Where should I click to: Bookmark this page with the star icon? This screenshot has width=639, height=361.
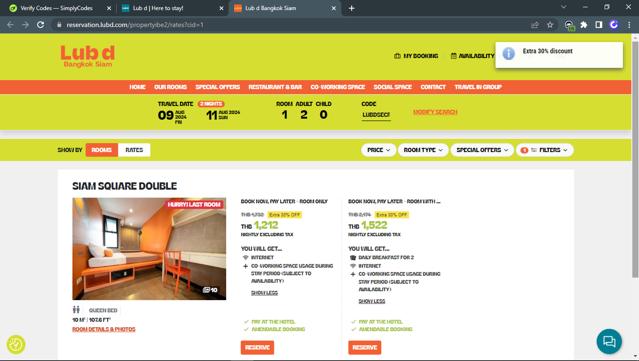click(550, 25)
